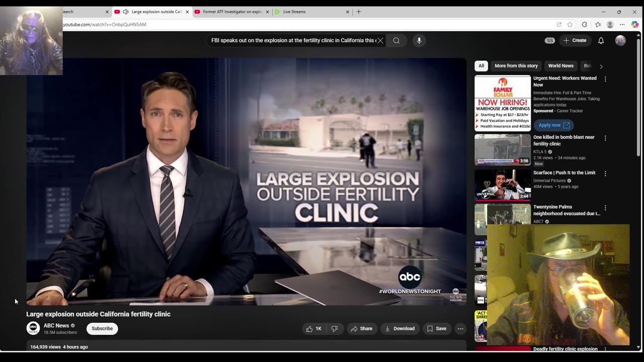Open the YouTube account avatar menu
The image size is (644, 362).
[x=620, y=41]
